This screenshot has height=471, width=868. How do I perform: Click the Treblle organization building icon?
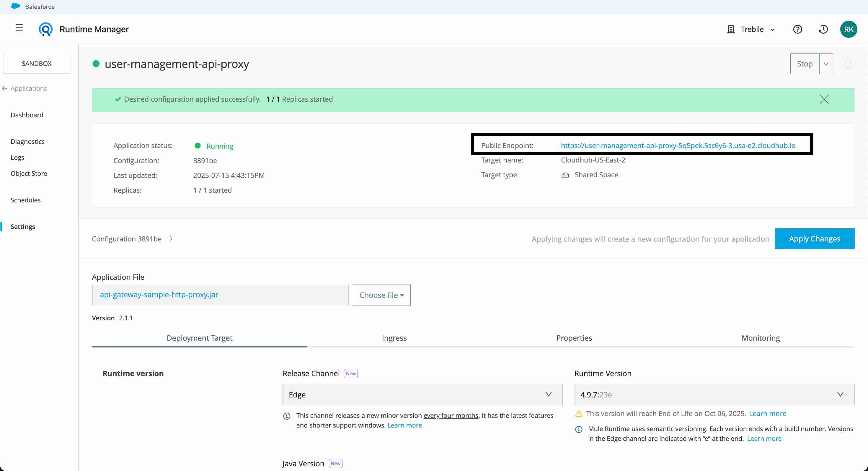[x=730, y=29]
